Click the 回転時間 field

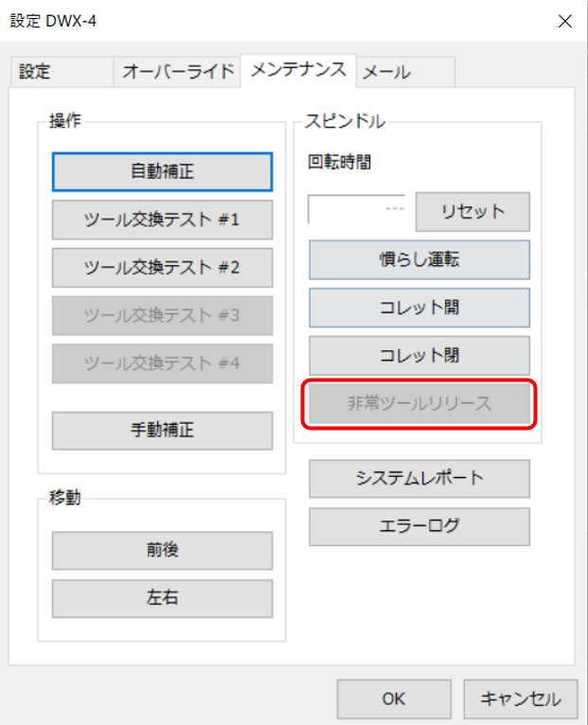[358, 211]
